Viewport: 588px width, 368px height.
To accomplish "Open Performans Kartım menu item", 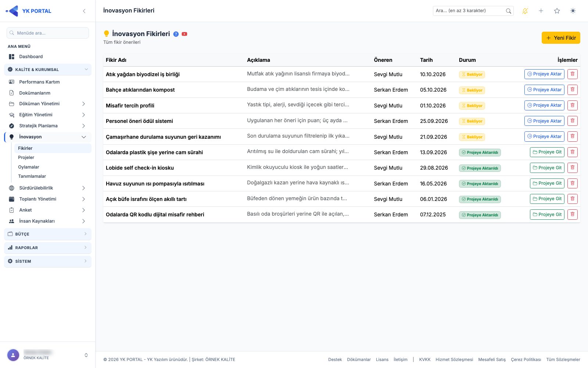I will point(48,82).
